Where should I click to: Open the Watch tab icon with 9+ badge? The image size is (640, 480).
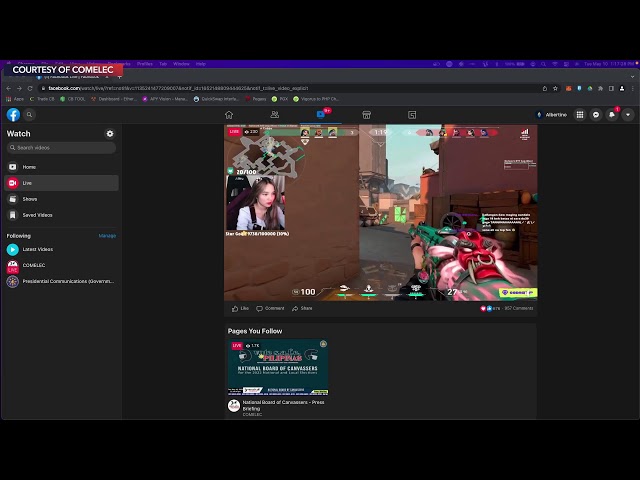point(321,115)
